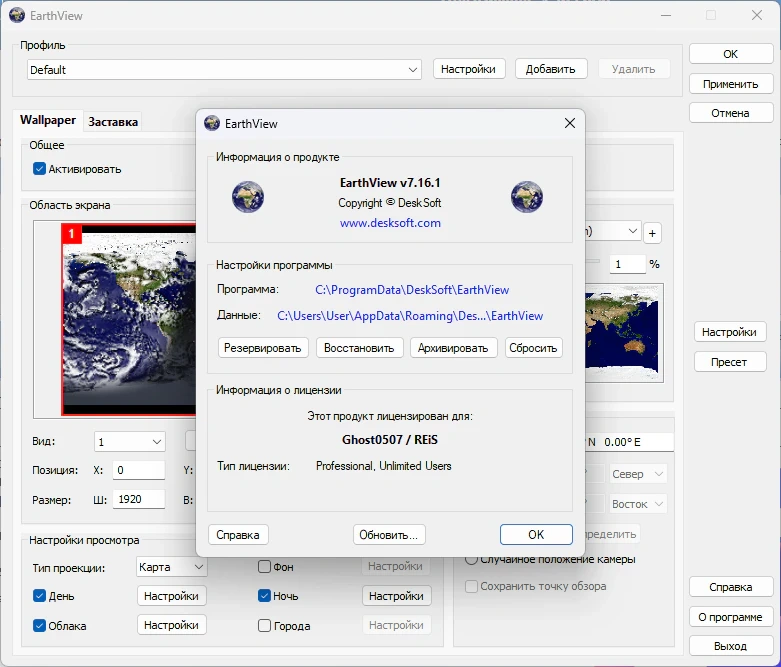Click the Добавить profile button
This screenshot has width=781, height=667.
[x=551, y=69]
